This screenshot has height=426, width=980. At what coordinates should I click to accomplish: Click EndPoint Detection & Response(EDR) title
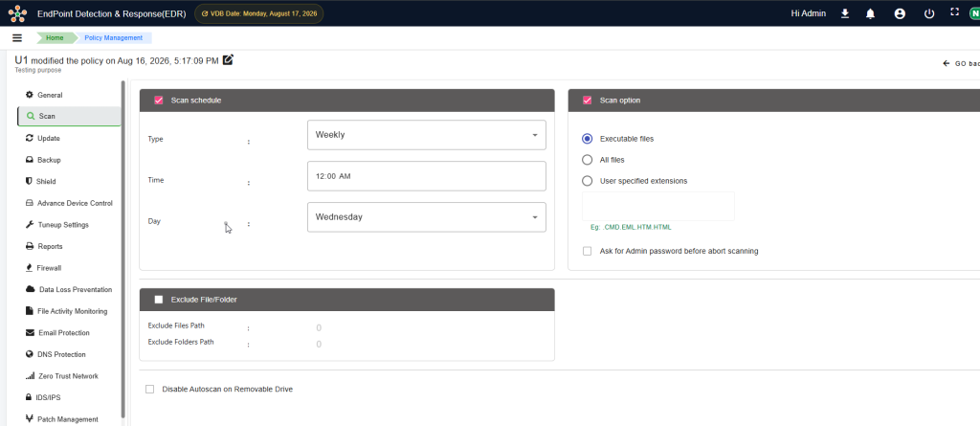[112, 13]
